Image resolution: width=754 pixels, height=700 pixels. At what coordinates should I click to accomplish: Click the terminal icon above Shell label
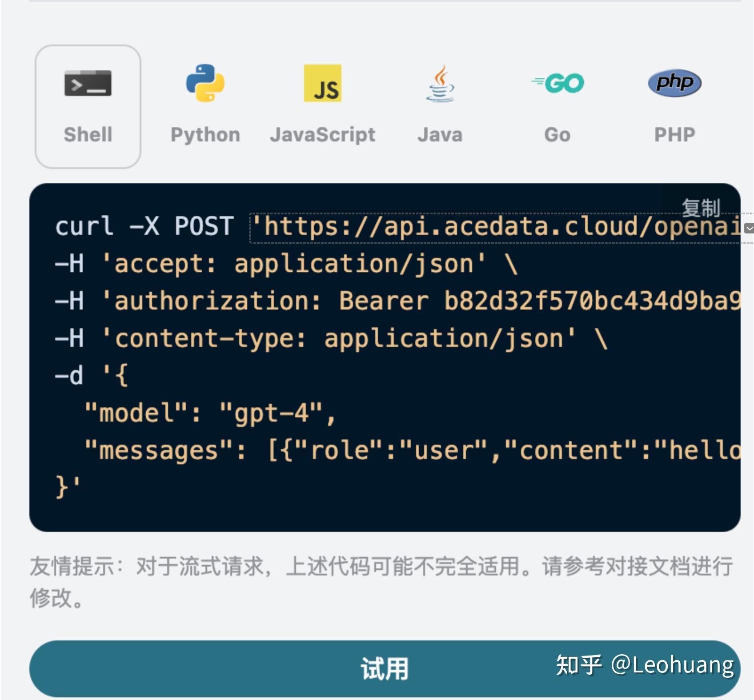[x=88, y=84]
